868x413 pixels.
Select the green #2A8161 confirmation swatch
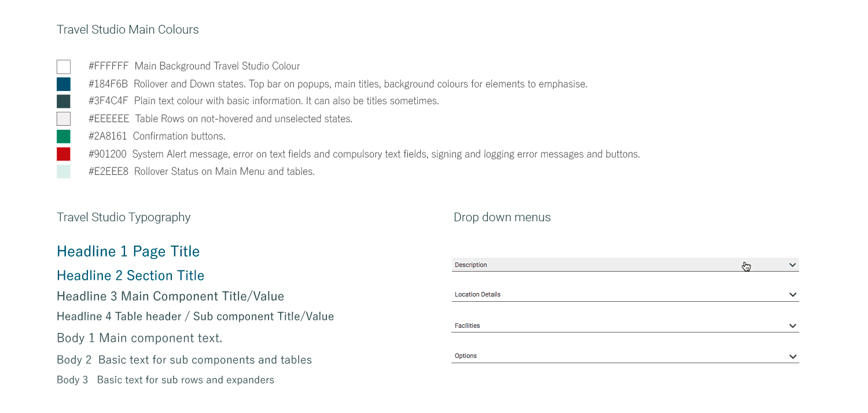[x=64, y=137]
